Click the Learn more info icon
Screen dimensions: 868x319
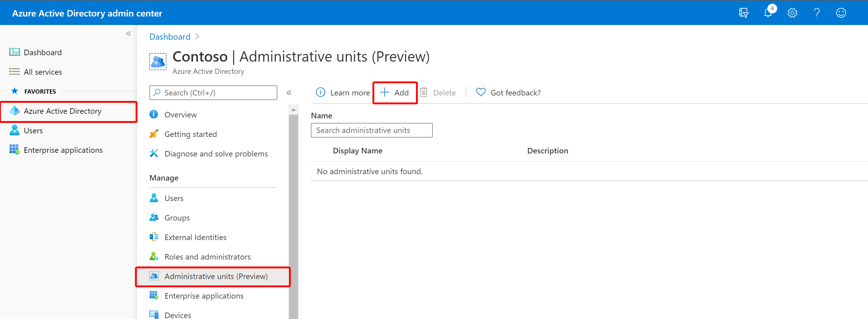tap(320, 92)
